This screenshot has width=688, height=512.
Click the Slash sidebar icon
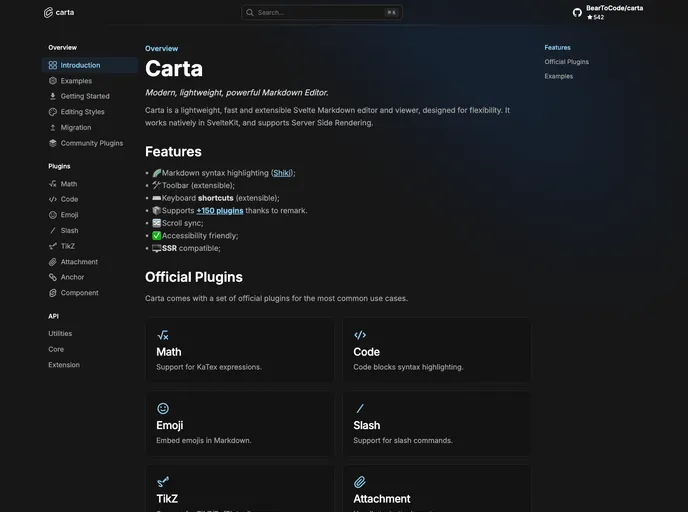pyautogui.click(x=53, y=230)
